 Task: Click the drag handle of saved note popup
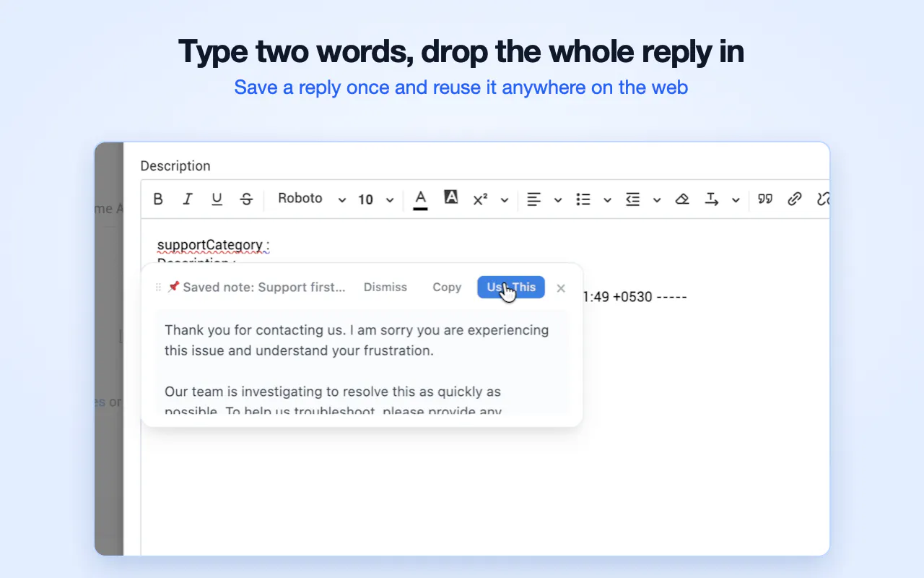point(159,288)
